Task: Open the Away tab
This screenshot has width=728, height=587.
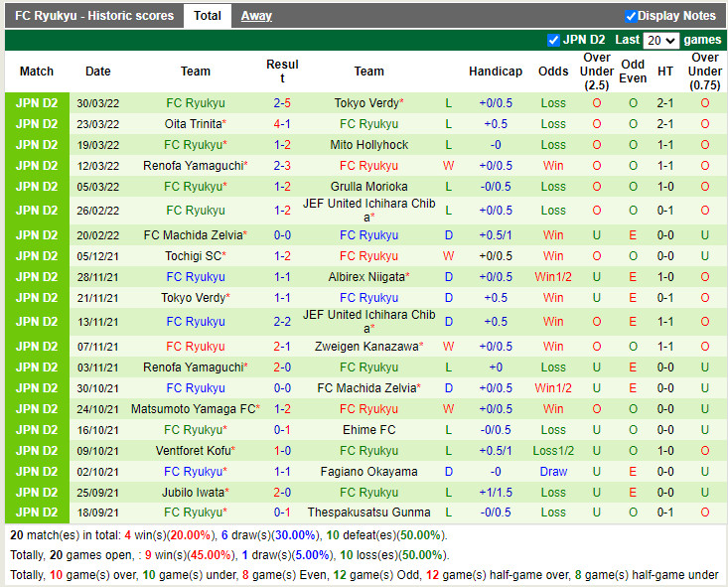Action: tap(256, 16)
